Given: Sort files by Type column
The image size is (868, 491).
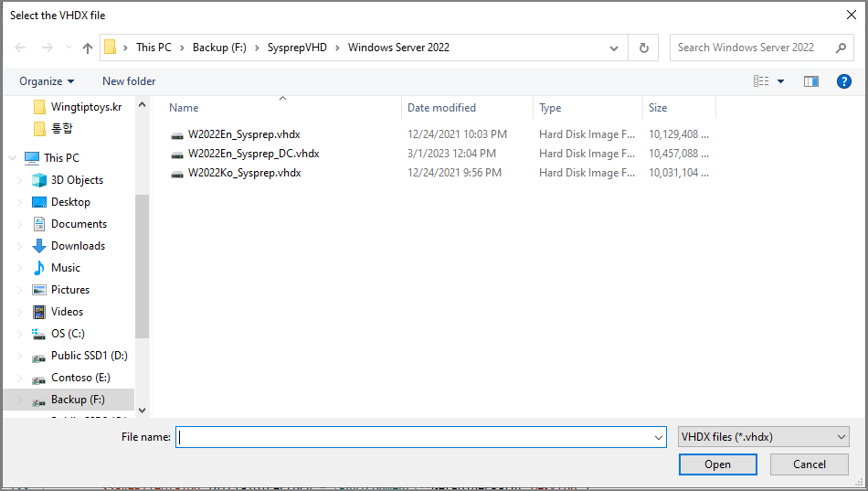Looking at the screenshot, I should pos(550,108).
